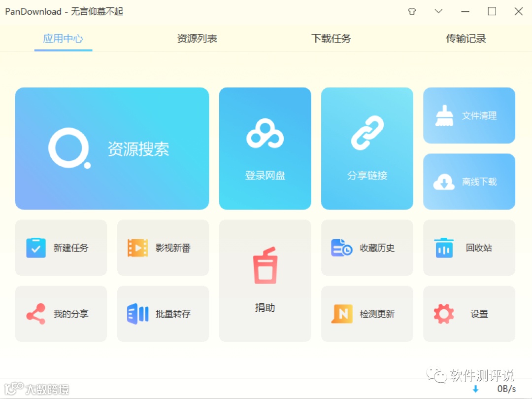Screen dimensions: 532x399
Task: Switch to the 资源列表 tab
Action: coord(197,38)
